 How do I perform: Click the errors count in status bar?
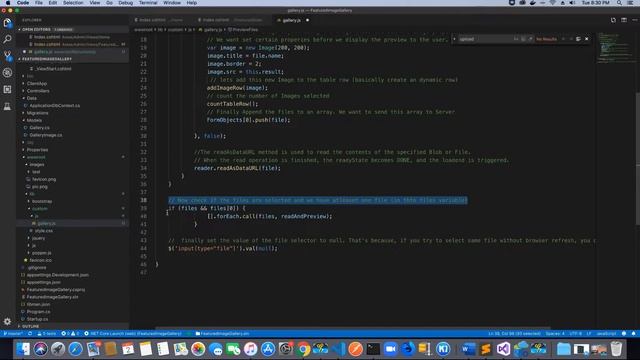point(65,333)
